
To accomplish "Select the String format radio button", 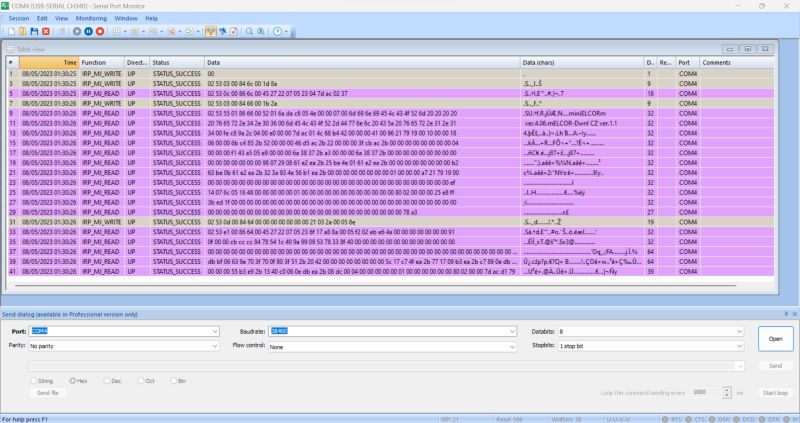I will [x=34, y=381].
